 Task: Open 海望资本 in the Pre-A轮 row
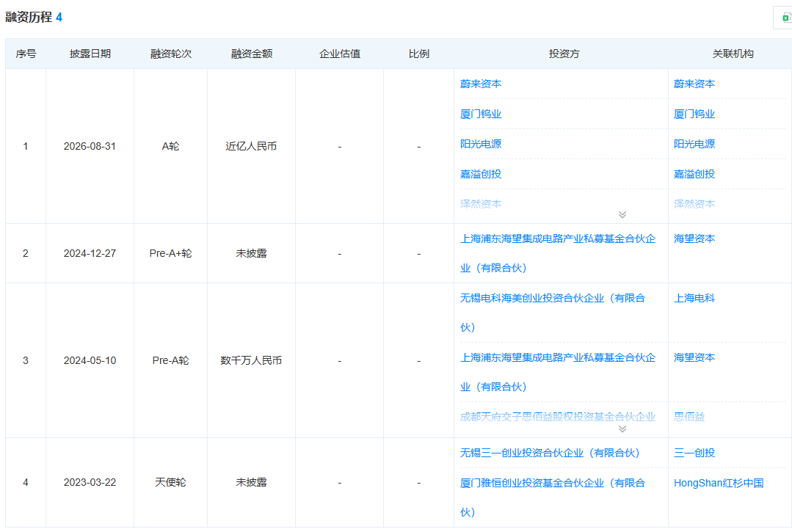694,358
